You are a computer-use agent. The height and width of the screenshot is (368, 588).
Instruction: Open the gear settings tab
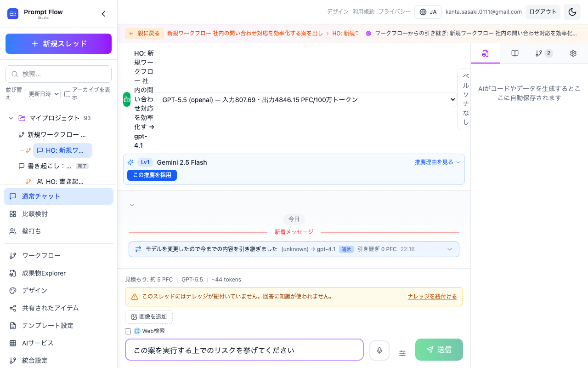click(x=573, y=53)
